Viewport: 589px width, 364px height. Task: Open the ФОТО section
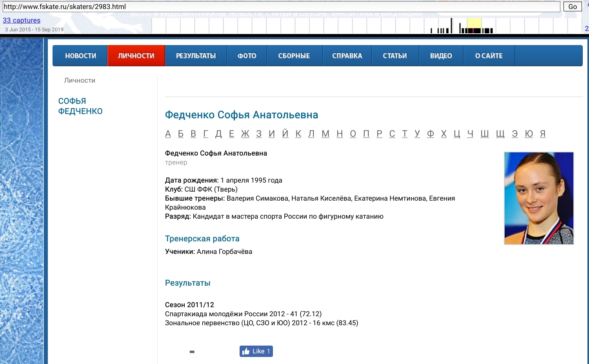pyautogui.click(x=247, y=55)
